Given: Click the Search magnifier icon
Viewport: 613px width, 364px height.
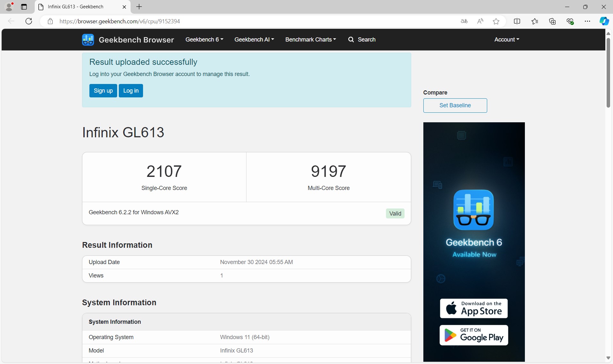Looking at the screenshot, I should click(351, 40).
